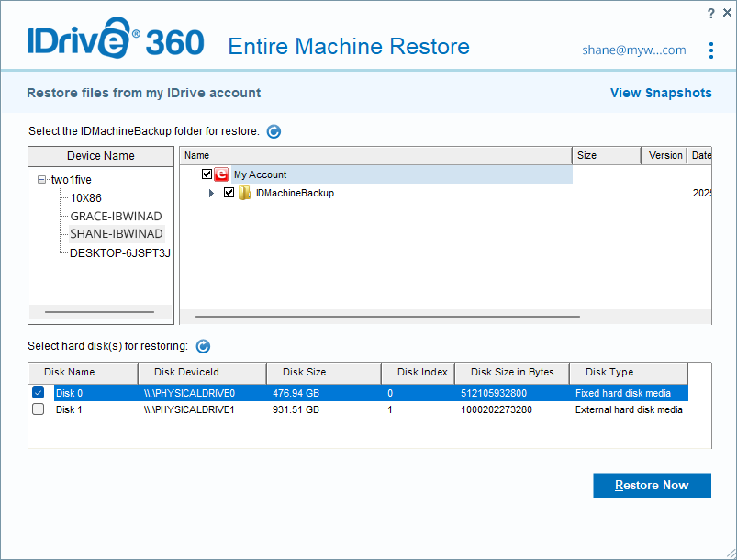Select the GRACE-IBWINAD device
This screenshot has width=737, height=560.
click(116, 216)
